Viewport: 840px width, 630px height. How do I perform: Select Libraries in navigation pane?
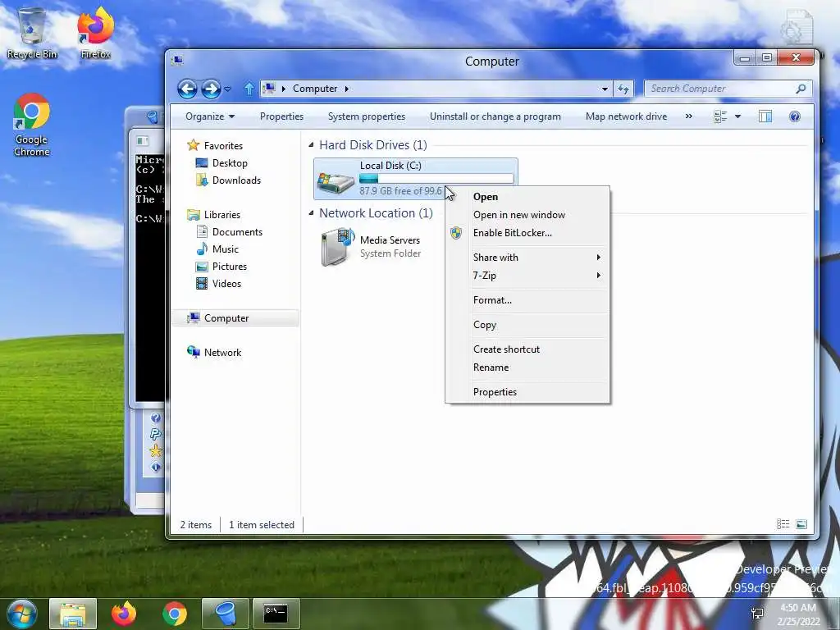pyautogui.click(x=214, y=215)
